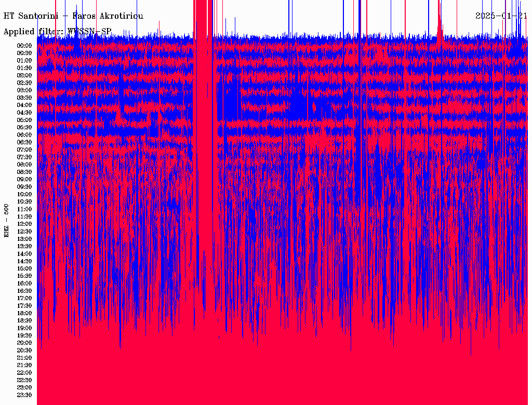Select the 14:00 time label
Screen dimensions: 532x405
(24, 254)
